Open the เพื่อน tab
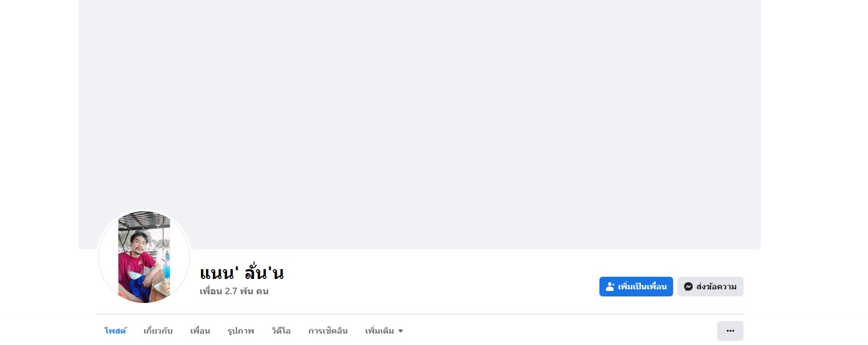 pyautogui.click(x=200, y=331)
